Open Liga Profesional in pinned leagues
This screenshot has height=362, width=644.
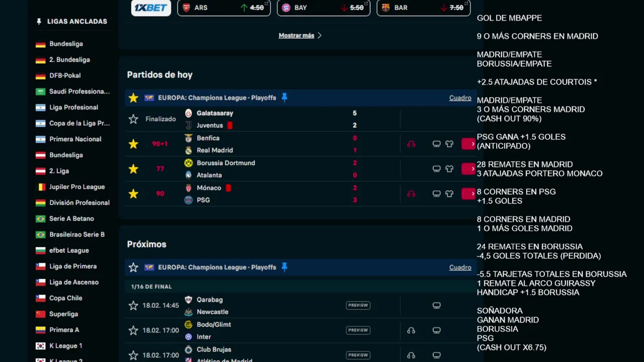[73, 107]
